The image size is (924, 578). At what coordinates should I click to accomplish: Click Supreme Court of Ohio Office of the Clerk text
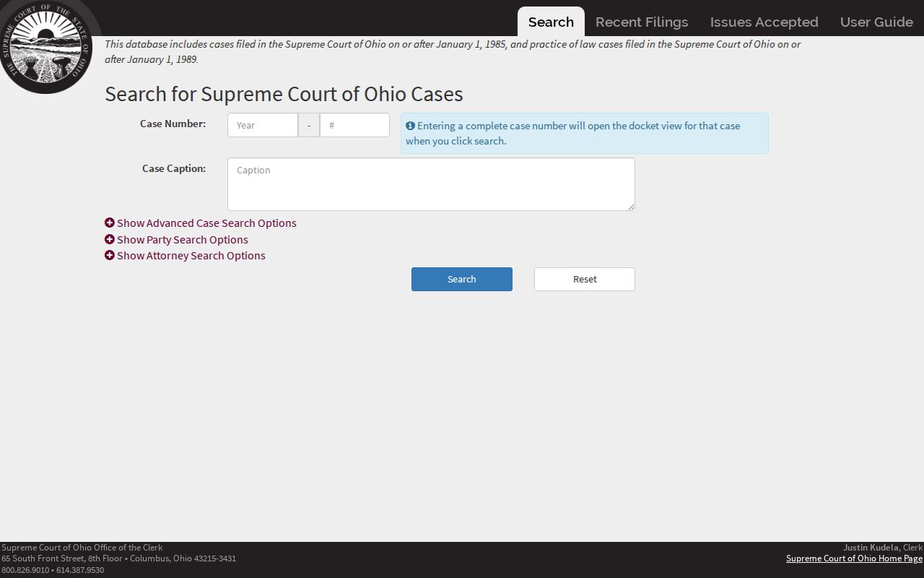pos(82,548)
